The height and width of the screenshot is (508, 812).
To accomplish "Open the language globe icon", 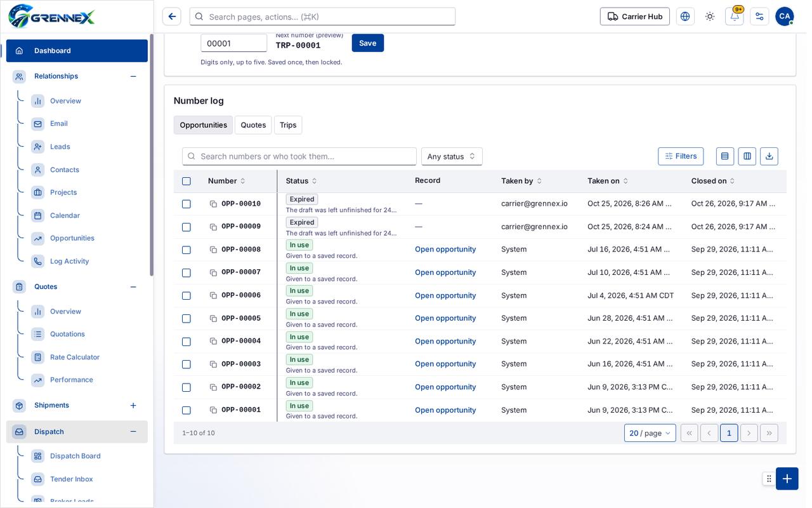I will 685,17.
